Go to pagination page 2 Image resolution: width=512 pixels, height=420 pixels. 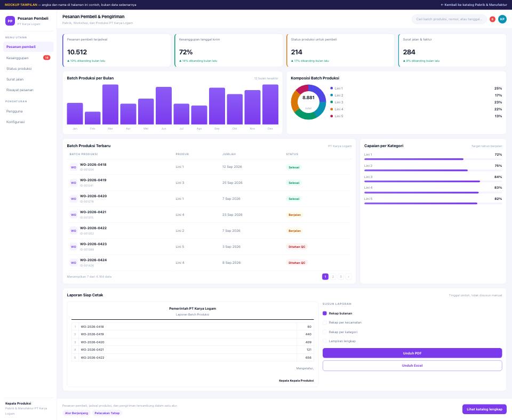tap(333, 277)
